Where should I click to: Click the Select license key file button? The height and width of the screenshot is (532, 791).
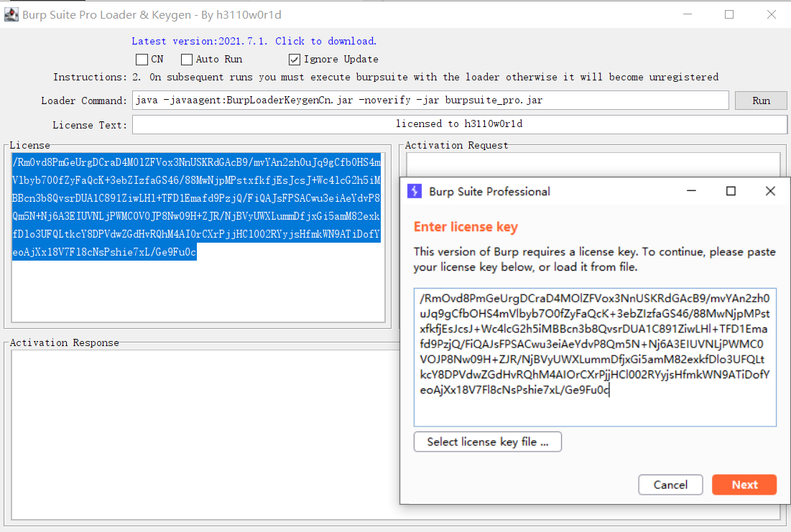click(487, 442)
